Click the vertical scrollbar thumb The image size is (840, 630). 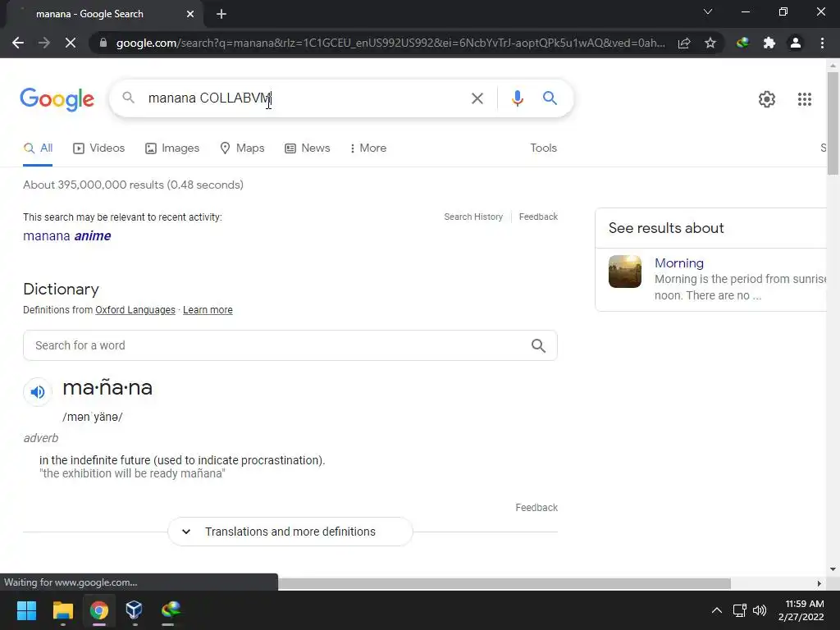coord(833,122)
